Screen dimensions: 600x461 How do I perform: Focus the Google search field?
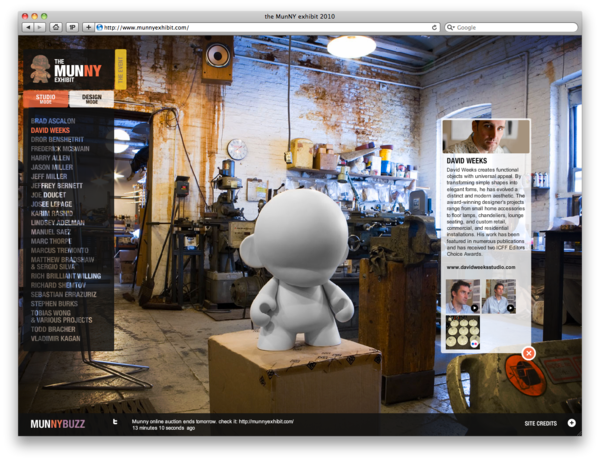pos(511,28)
